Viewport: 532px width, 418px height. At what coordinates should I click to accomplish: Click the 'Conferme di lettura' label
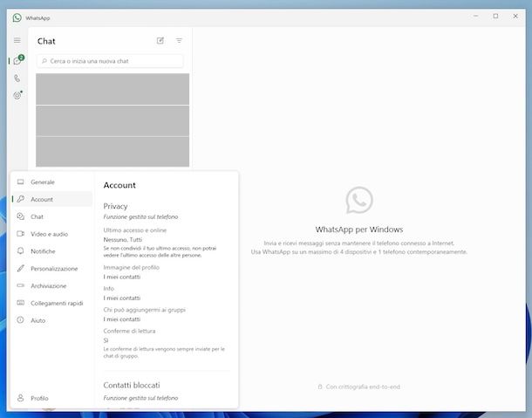pyautogui.click(x=129, y=331)
